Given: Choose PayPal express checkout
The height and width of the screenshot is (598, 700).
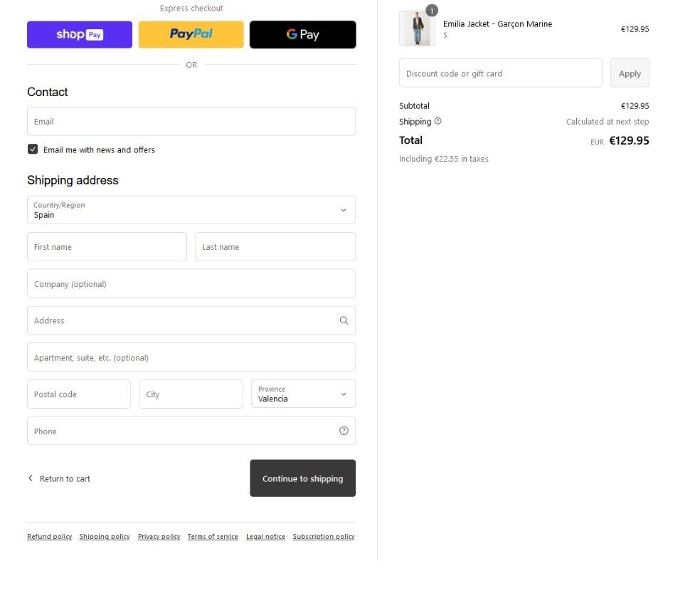Looking at the screenshot, I should (191, 34).
